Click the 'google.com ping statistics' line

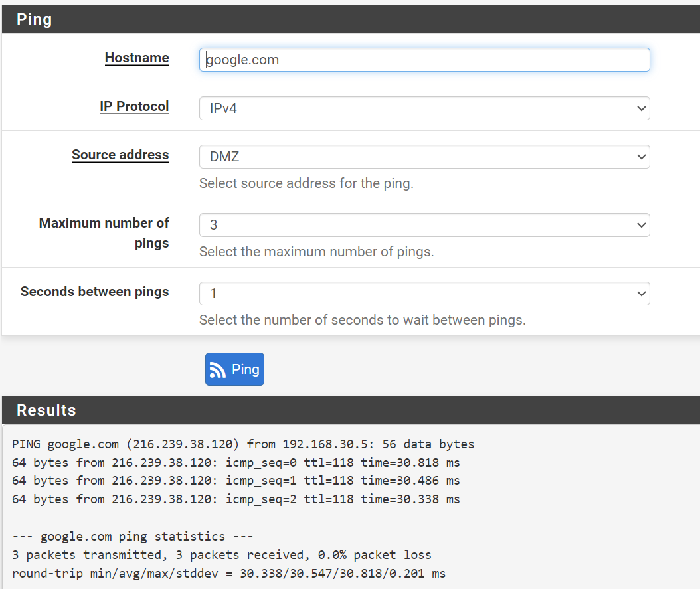pos(133,537)
